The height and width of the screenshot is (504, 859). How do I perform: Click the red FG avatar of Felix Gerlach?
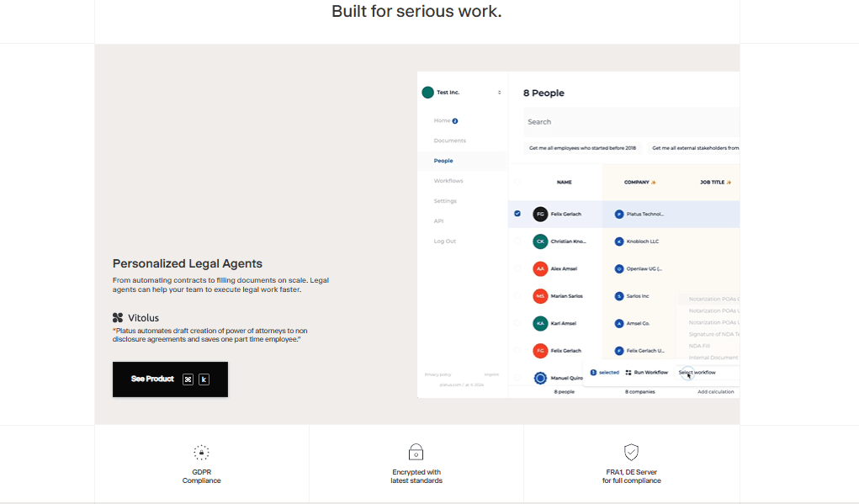(x=540, y=351)
